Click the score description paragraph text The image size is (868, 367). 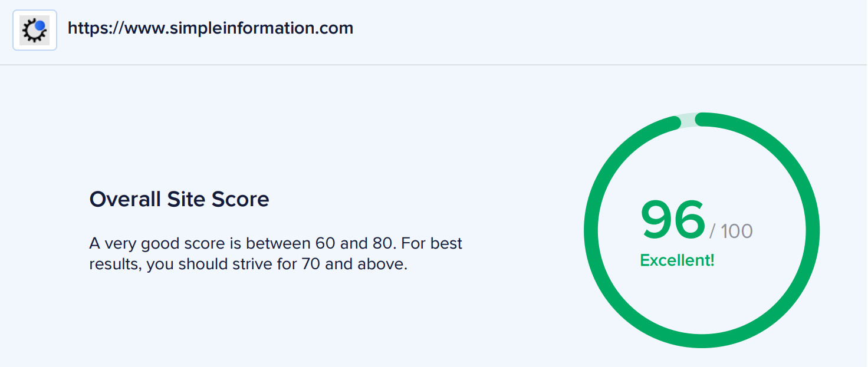(276, 254)
